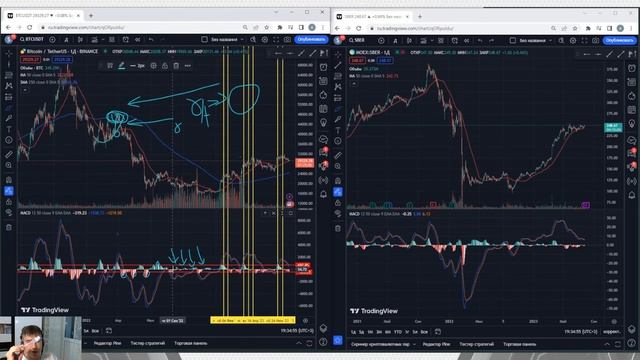
Task: Undo last action in right chart toolbar
Action: click(480, 40)
